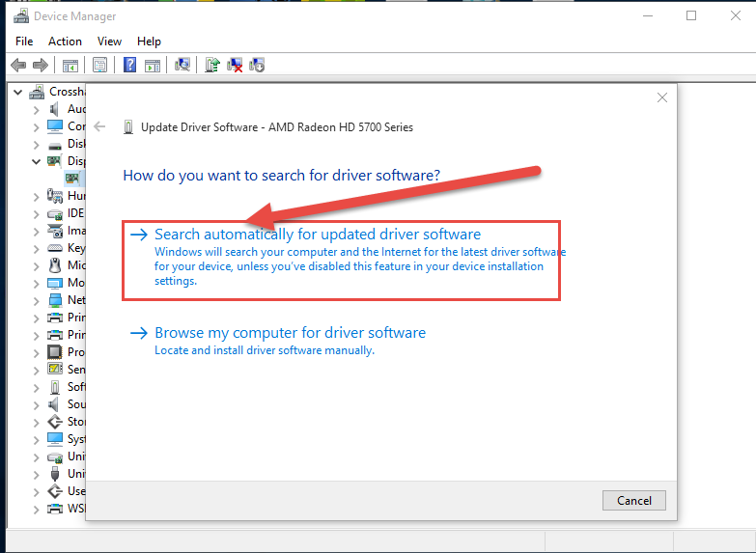Select the Audio speaker category icon
The height and width of the screenshot is (553, 756).
[54, 109]
